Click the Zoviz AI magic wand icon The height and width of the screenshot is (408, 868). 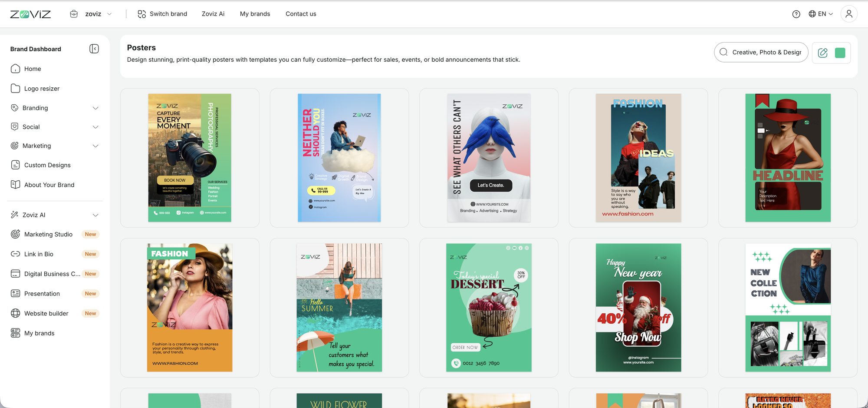tap(14, 215)
